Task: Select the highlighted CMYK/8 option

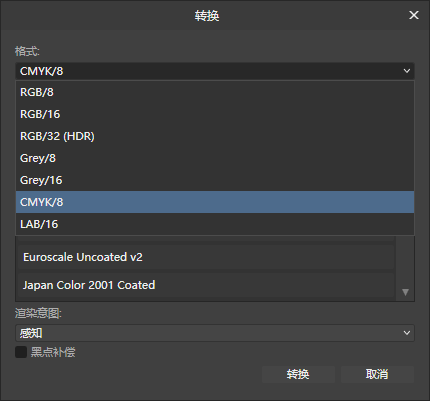Action: click(x=215, y=202)
